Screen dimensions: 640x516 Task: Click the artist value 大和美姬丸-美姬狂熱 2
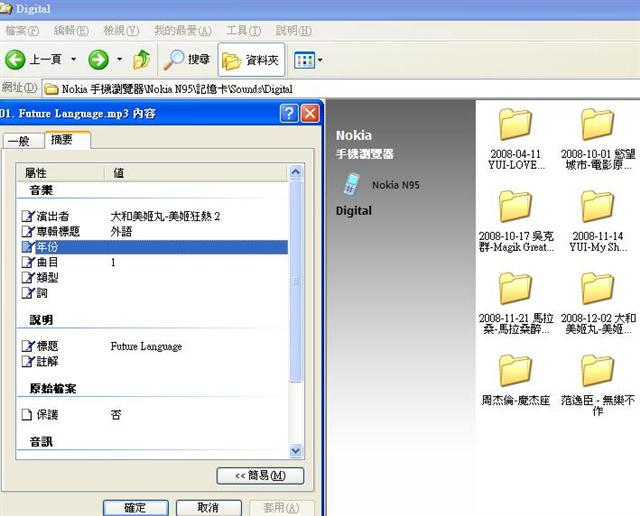pyautogui.click(x=165, y=216)
